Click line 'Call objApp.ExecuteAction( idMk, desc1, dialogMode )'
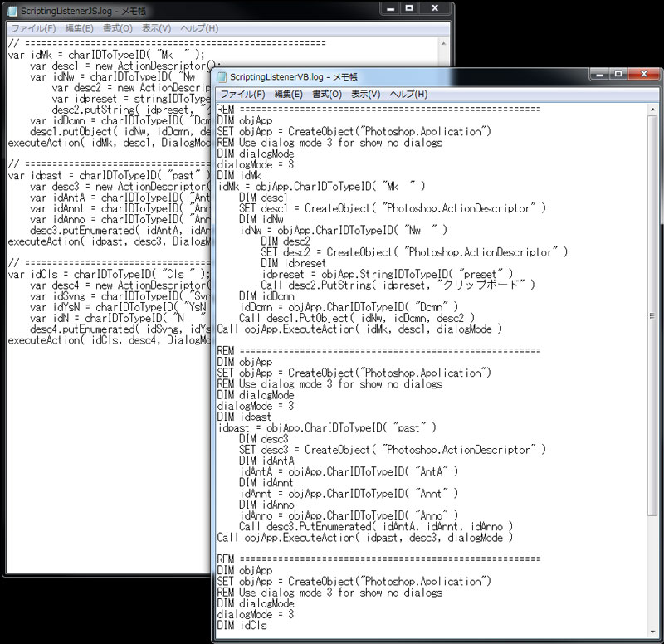Viewport: 664px width, 644px height. [359, 329]
